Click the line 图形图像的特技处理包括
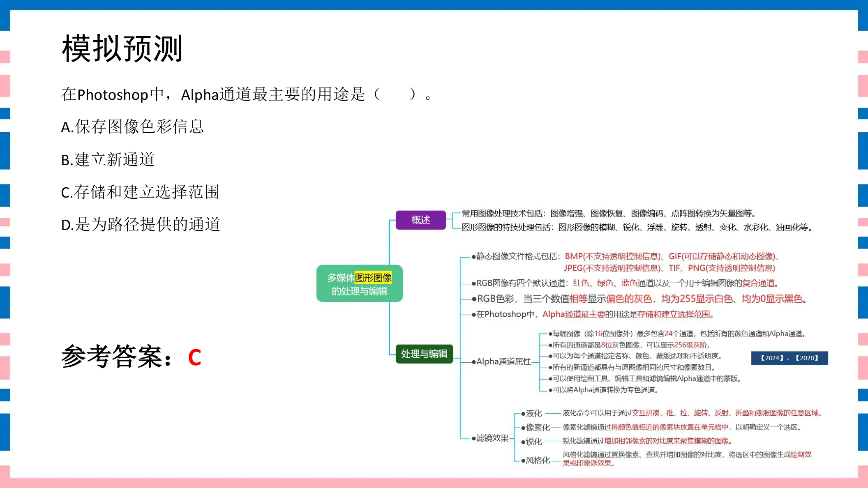The height and width of the screenshot is (488, 868). 637,227
